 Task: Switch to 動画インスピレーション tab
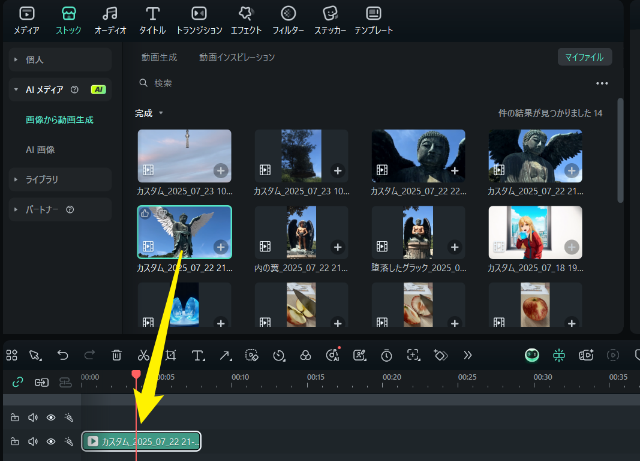tap(237, 57)
